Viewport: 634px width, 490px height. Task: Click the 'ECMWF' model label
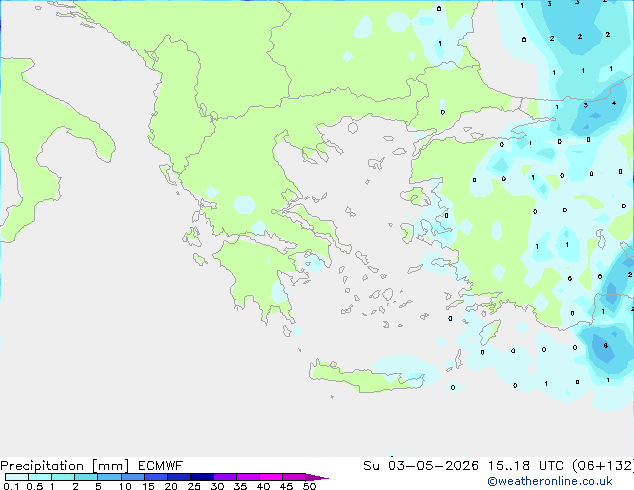(x=161, y=465)
